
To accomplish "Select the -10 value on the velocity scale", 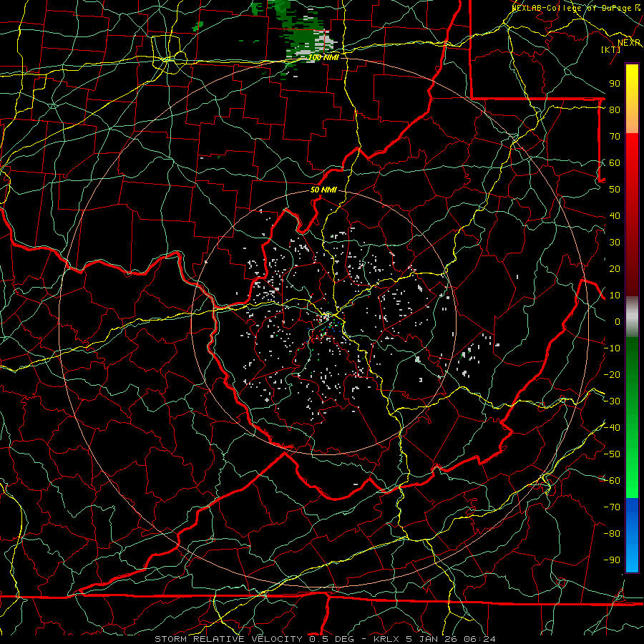I will point(612,348).
